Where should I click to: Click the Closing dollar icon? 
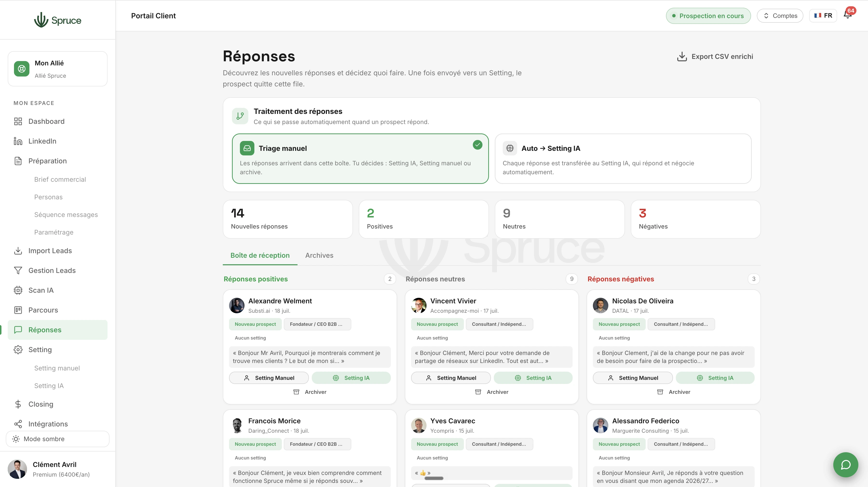(x=18, y=404)
